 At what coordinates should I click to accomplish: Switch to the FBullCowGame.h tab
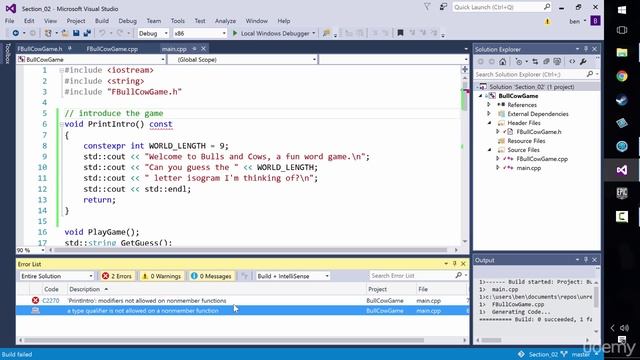point(40,49)
